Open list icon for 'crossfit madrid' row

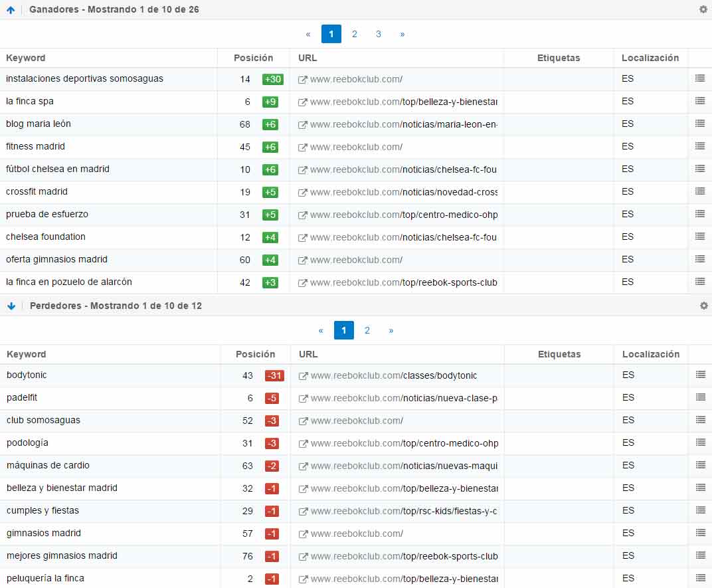(x=699, y=191)
